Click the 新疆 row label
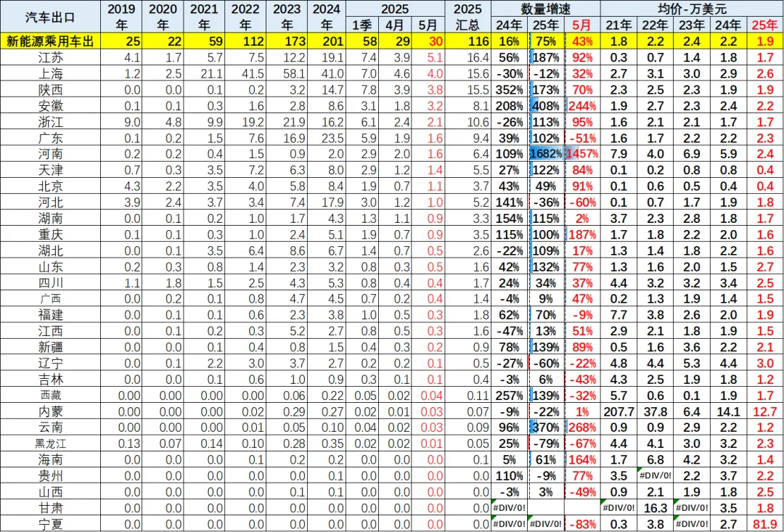Screen dimensions: 784x532 click(x=51, y=346)
